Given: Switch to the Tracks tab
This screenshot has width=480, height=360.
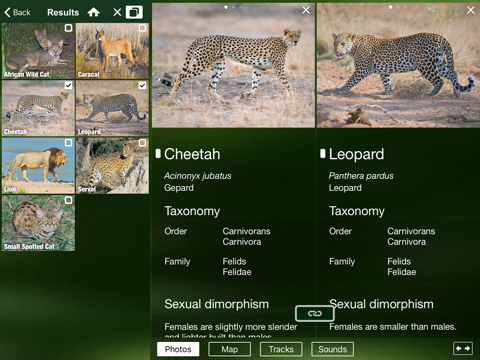Looking at the screenshot, I should (x=281, y=349).
